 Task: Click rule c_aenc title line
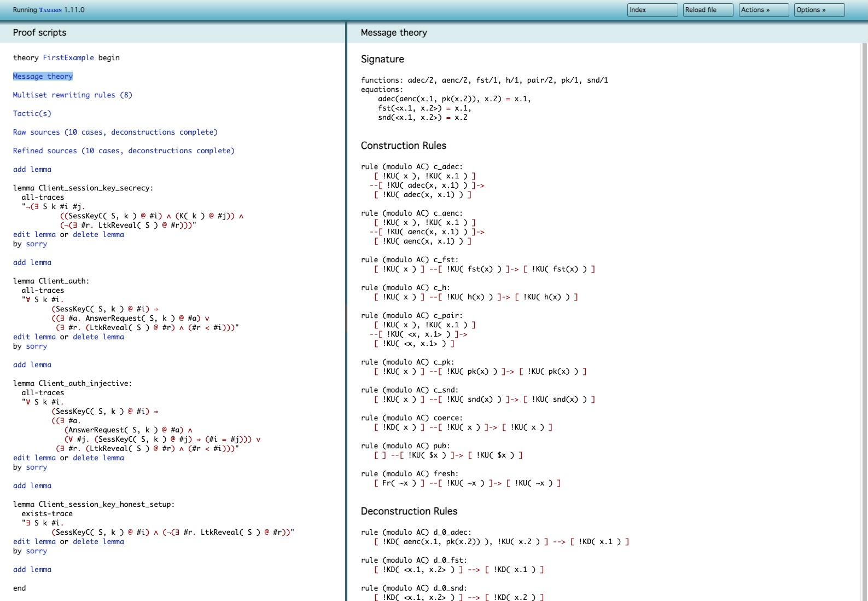pos(412,213)
